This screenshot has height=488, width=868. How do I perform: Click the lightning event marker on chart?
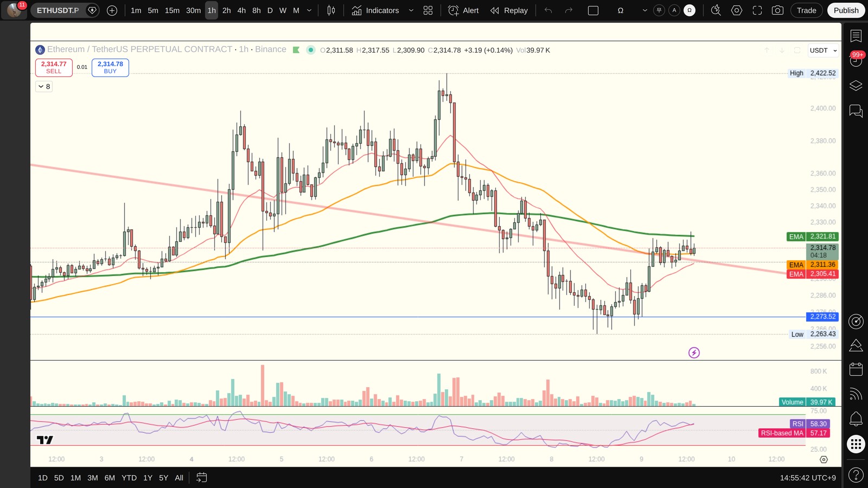click(x=694, y=353)
